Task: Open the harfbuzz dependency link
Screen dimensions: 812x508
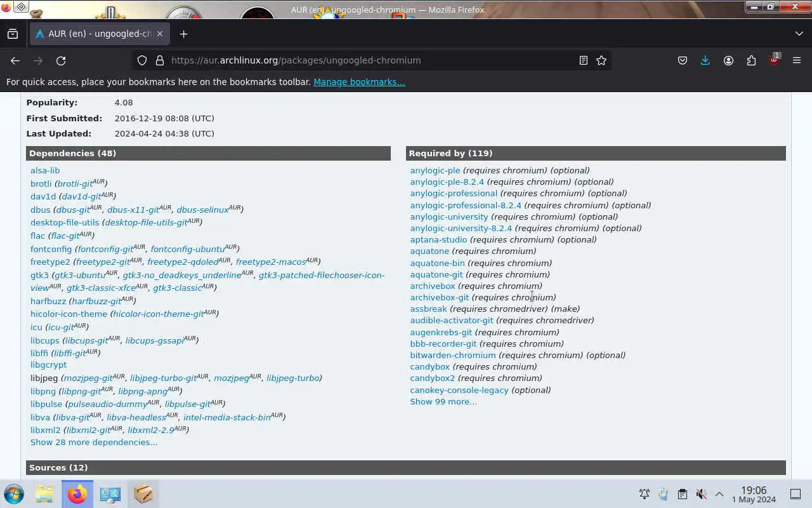Action: (x=48, y=301)
